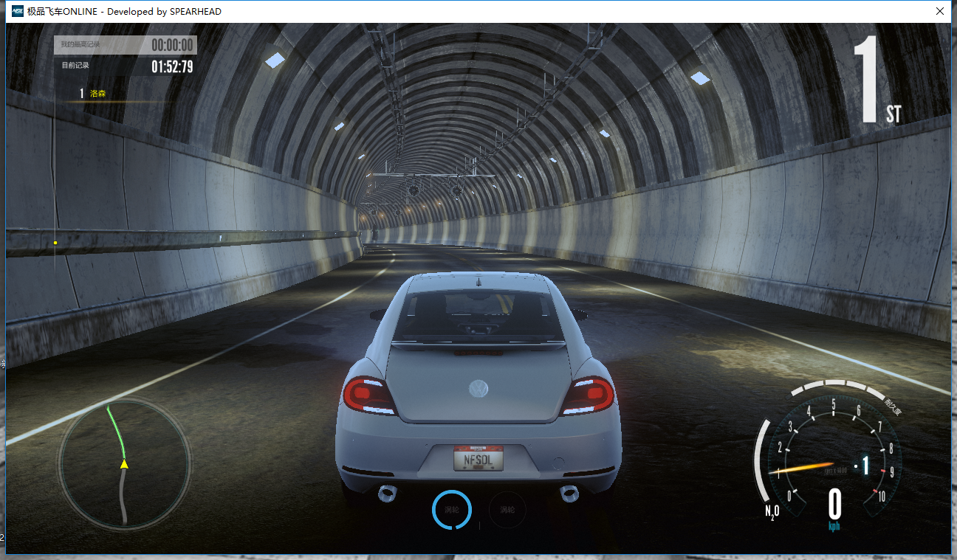The height and width of the screenshot is (560, 957).
Task: Click the NFSOL license plate
Action: 478,459
